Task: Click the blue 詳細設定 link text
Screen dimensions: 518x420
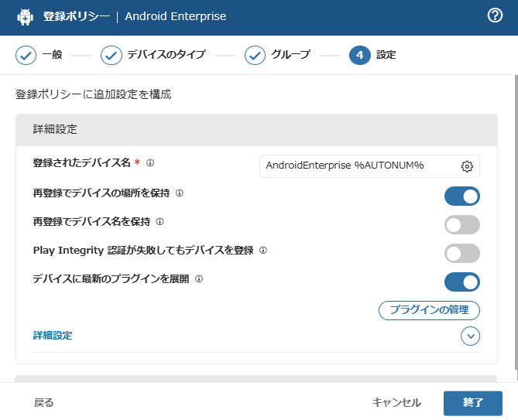Action: (x=53, y=336)
